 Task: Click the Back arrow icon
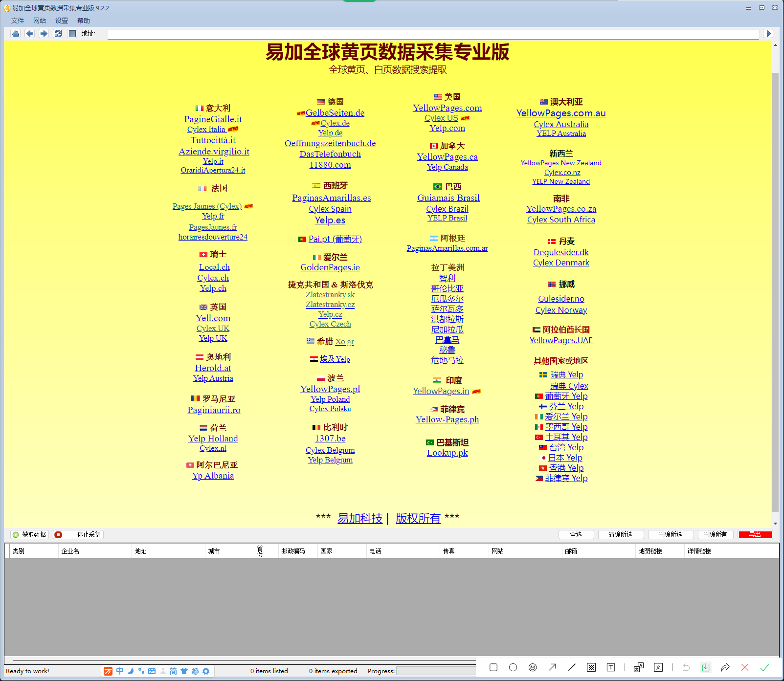coord(30,33)
